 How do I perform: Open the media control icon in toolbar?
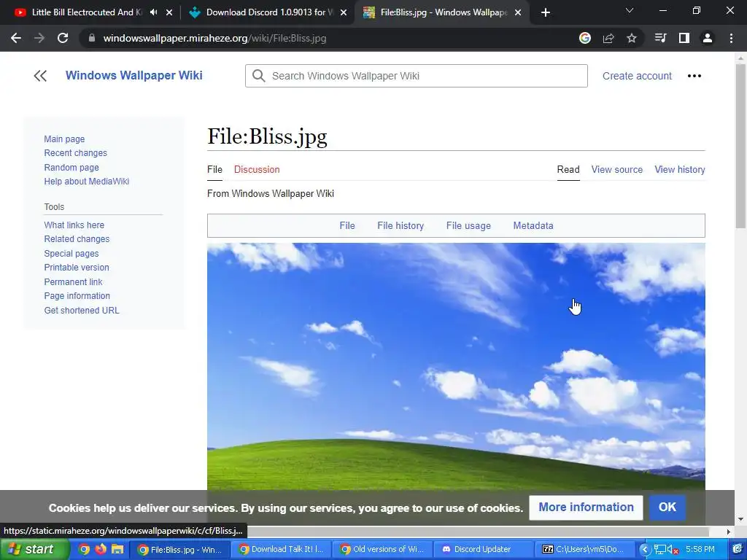(x=660, y=38)
